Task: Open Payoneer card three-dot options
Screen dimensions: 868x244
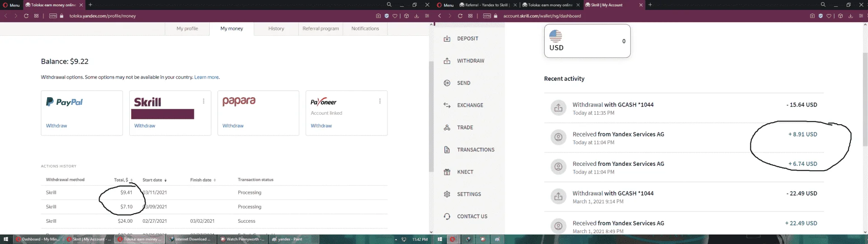Action: (x=380, y=101)
